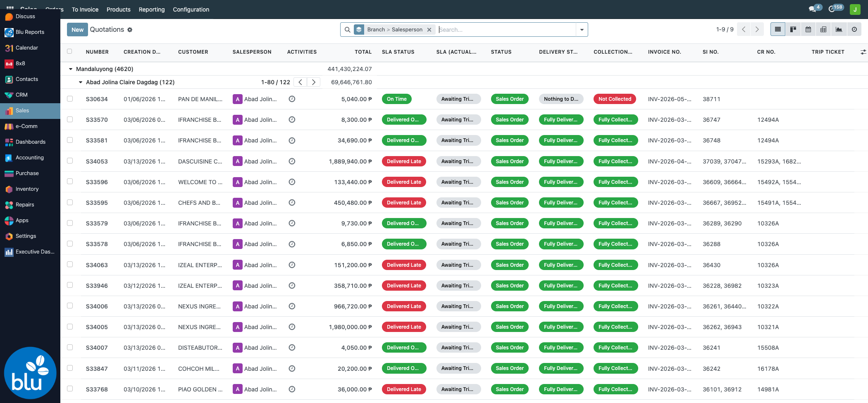The width and height of the screenshot is (868, 403).
Task: Open the To Invoice menu
Action: (x=85, y=9)
